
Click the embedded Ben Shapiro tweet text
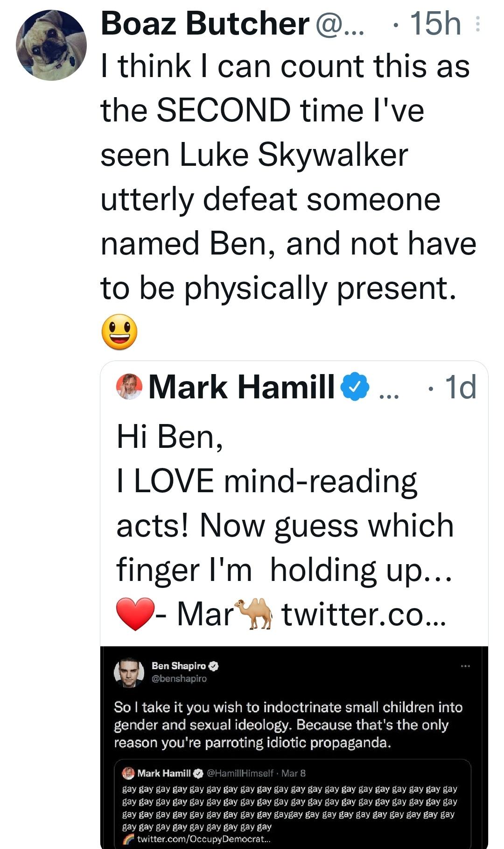pos(288,725)
